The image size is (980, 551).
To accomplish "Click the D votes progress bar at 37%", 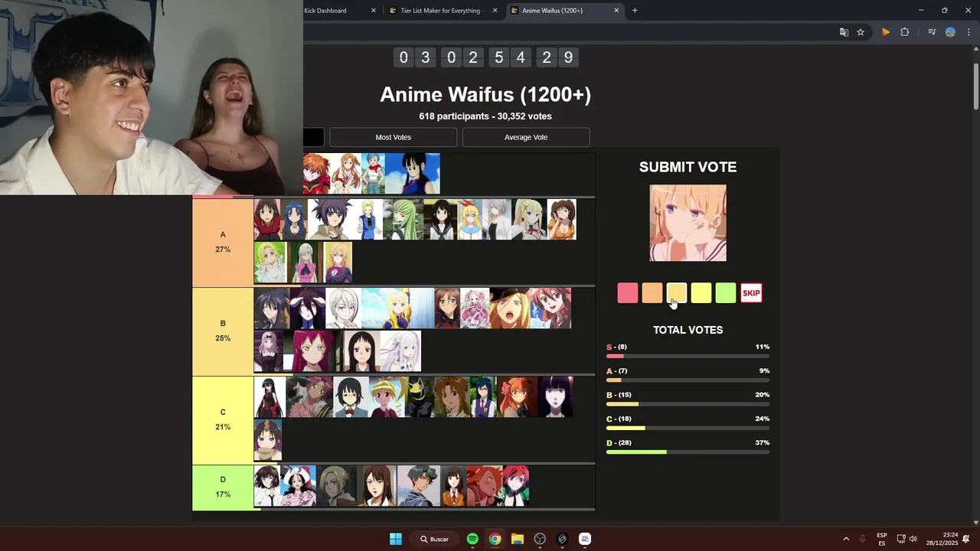I will point(688,452).
